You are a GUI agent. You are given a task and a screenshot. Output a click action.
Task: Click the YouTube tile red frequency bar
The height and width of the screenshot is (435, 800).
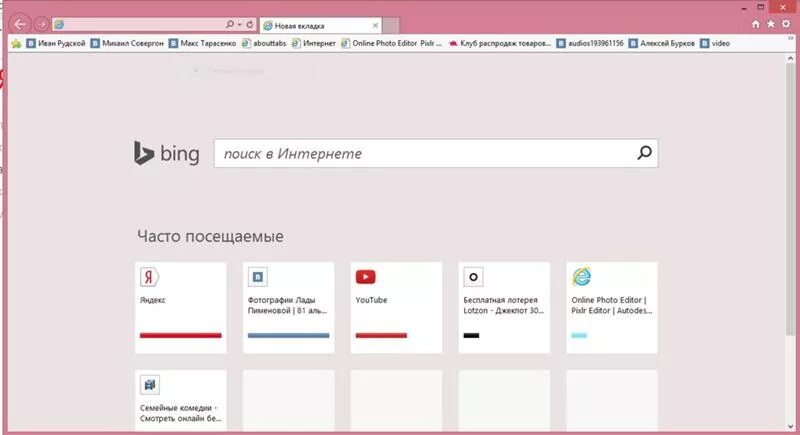pos(381,336)
